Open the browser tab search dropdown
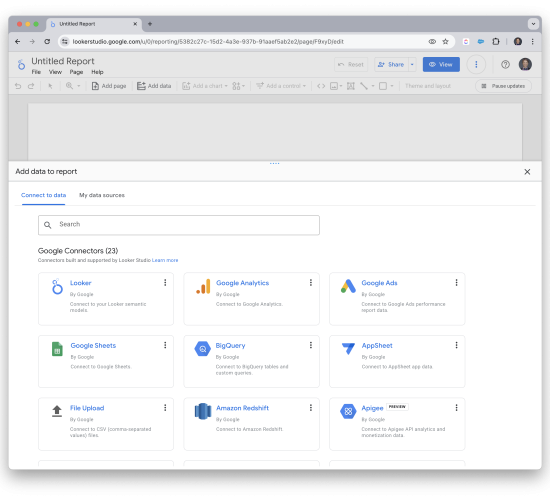The height and width of the screenshot is (500, 550). tap(533, 24)
